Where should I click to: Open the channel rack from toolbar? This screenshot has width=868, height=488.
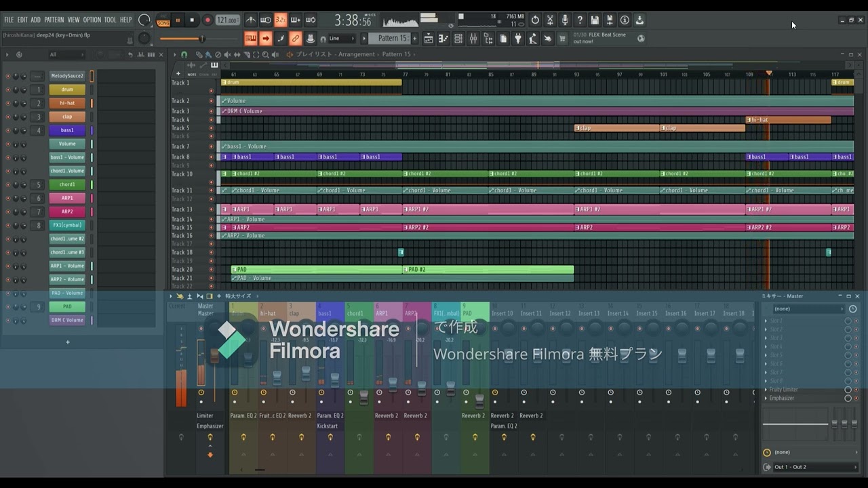[458, 39]
